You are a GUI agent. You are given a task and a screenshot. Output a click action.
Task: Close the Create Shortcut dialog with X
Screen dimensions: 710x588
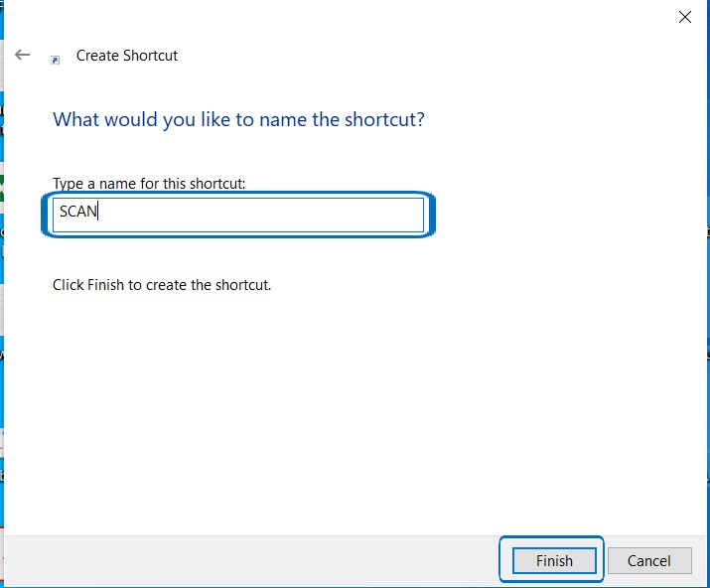pos(684,17)
